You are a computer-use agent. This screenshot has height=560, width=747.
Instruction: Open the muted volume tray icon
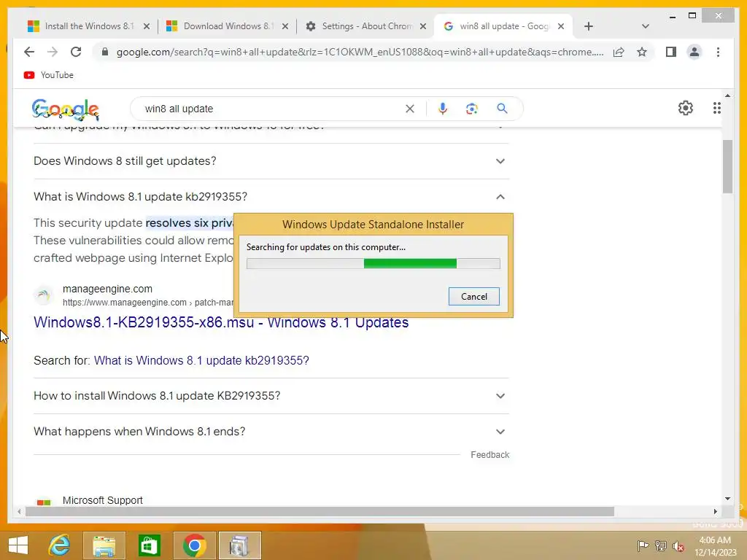pyautogui.click(x=678, y=545)
